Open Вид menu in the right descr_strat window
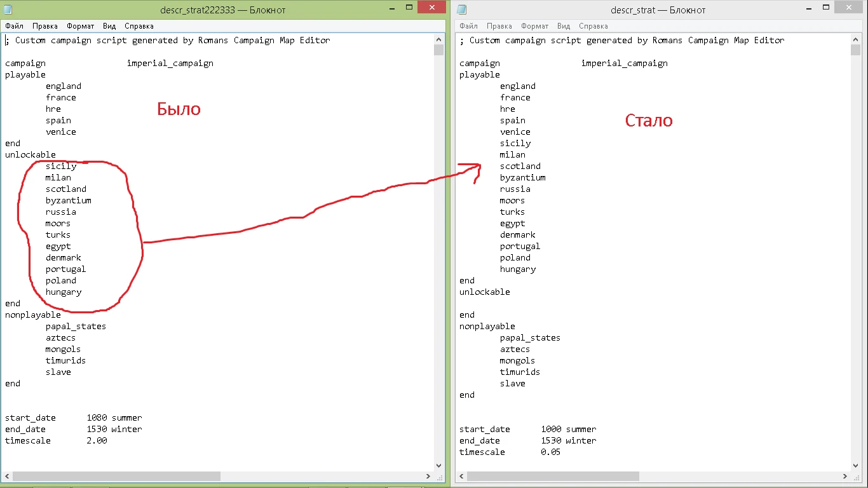 564,26
